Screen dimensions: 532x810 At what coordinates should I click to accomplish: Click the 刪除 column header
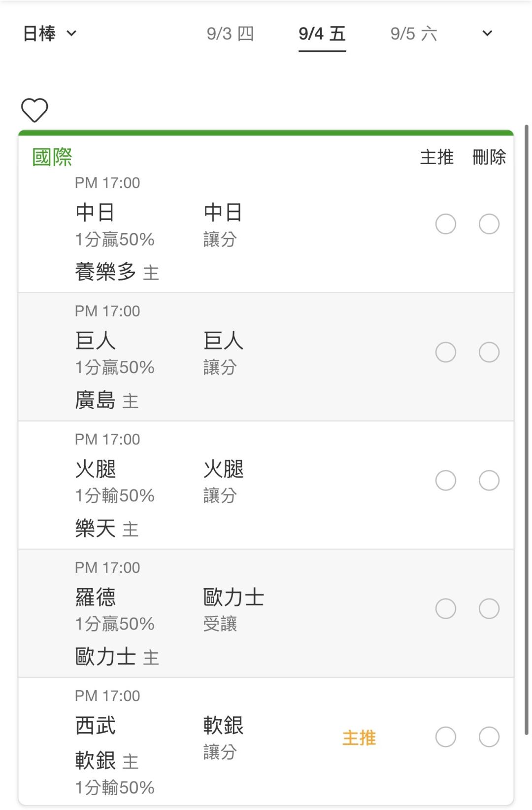coord(489,157)
